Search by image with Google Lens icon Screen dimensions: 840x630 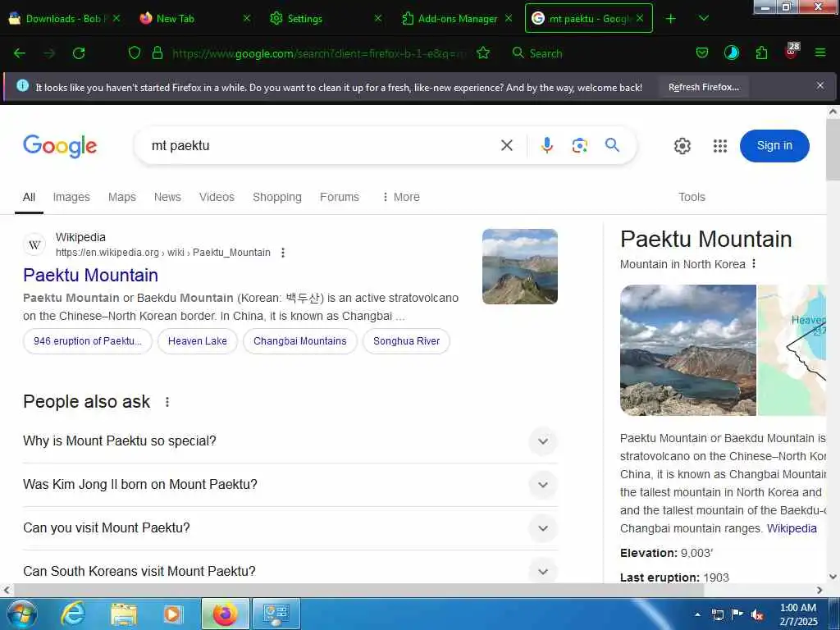pyautogui.click(x=580, y=145)
